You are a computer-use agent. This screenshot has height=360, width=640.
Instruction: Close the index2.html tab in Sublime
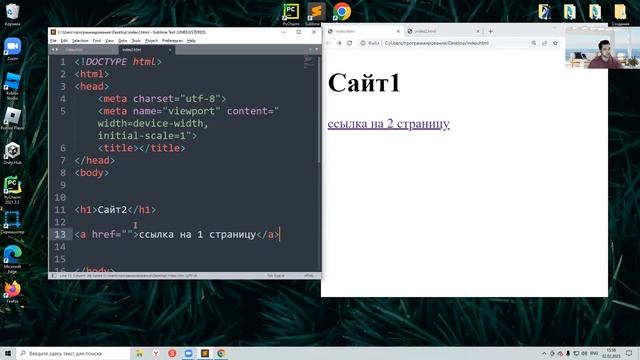[170, 50]
